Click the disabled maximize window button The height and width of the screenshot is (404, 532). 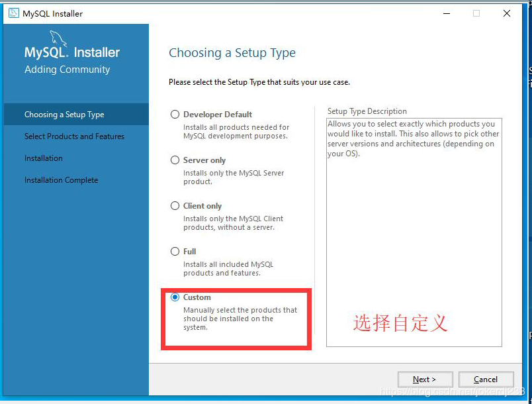point(476,13)
